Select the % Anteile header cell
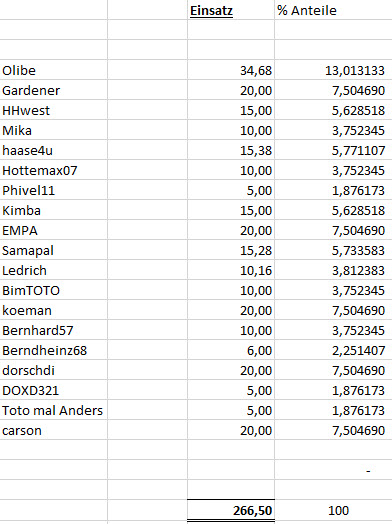 [333, 10]
